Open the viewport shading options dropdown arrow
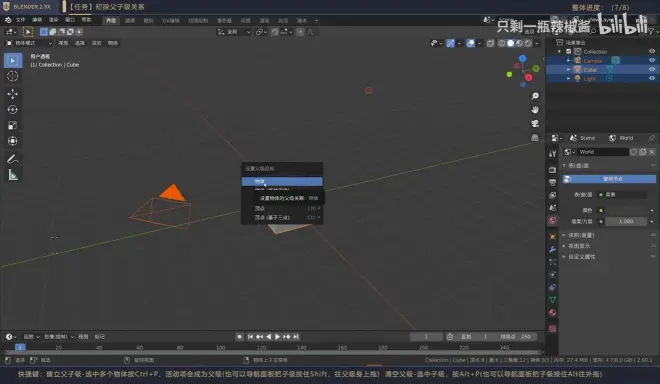Image resolution: width=660 pixels, height=384 pixels. [537, 43]
